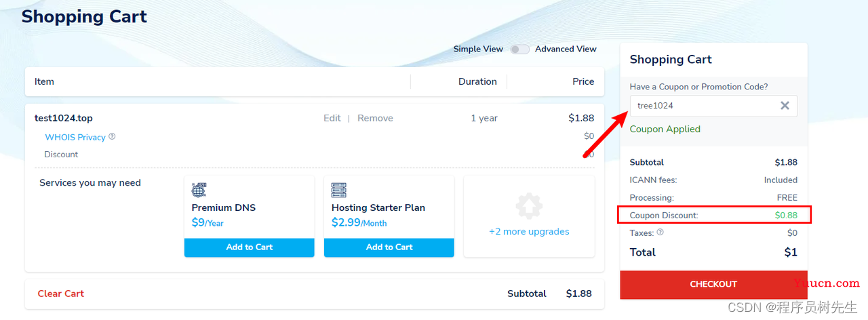Screen dimensions: 868x320
Task: Select the Advanced View label
Action: click(x=566, y=49)
